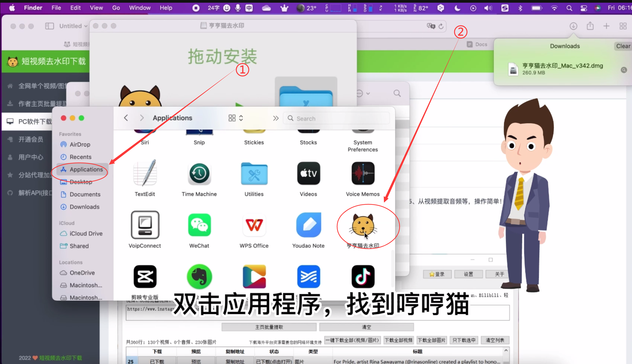The image size is (632, 364).
Task: Toggle Bluetooth in the menu bar
Action: tap(520, 8)
